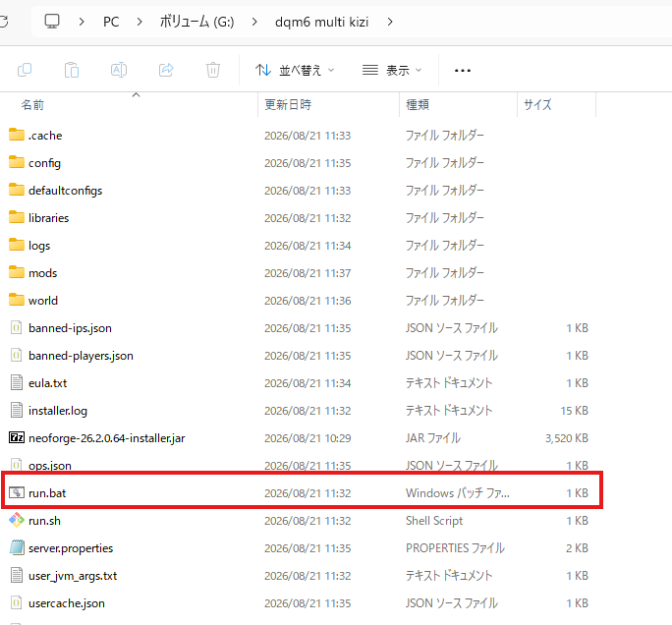Viewport: 672px width, 625px height.
Task: Click the Delete trash icon in the toolbar
Action: (x=213, y=70)
